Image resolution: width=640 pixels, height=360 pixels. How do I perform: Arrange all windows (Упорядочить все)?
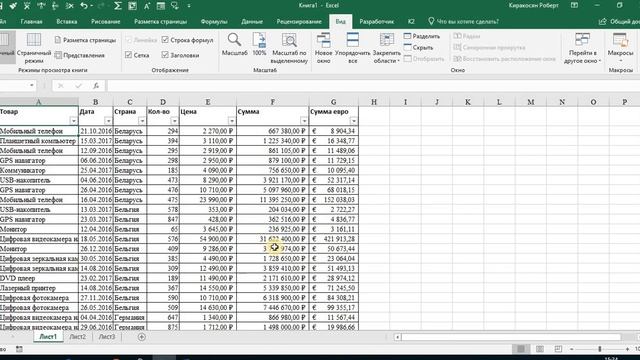353,48
